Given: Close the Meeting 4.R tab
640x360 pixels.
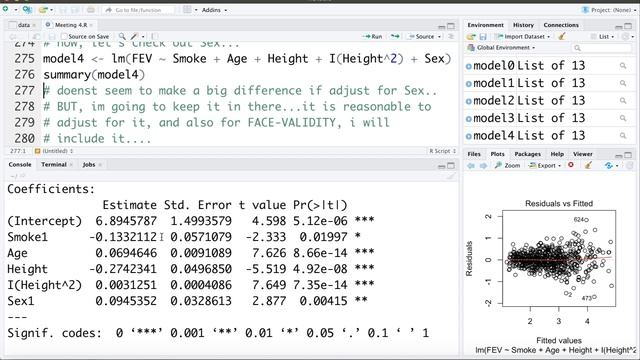Looking at the screenshot, I should 91,25.
